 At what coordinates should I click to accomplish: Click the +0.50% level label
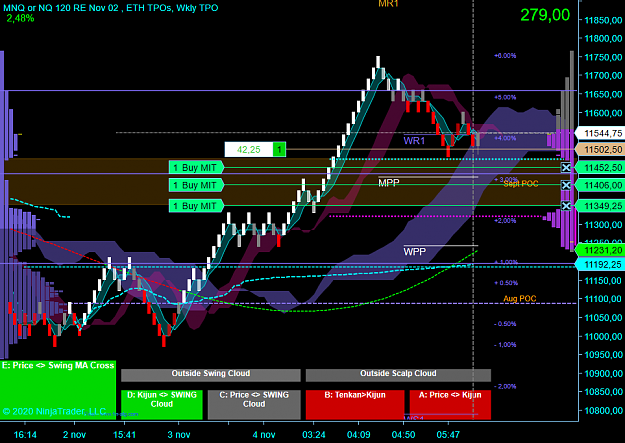point(506,283)
